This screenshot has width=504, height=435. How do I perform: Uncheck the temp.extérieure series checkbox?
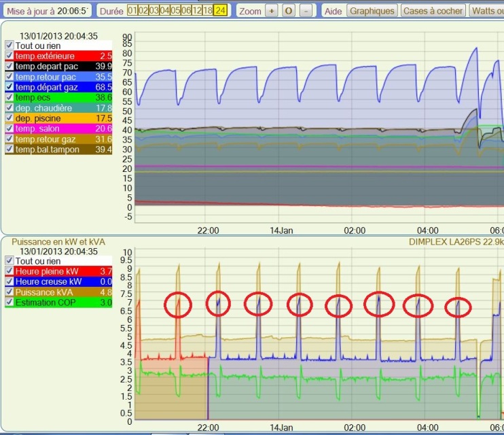(x=9, y=56)
